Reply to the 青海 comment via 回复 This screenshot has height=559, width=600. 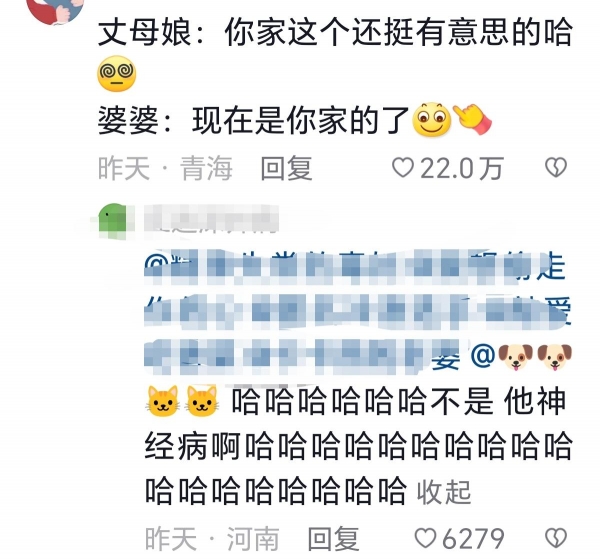point(286,168)
